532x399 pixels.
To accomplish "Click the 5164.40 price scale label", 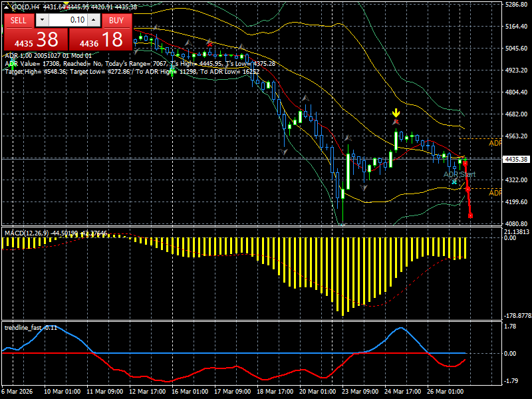I will [x=517, y=27].
